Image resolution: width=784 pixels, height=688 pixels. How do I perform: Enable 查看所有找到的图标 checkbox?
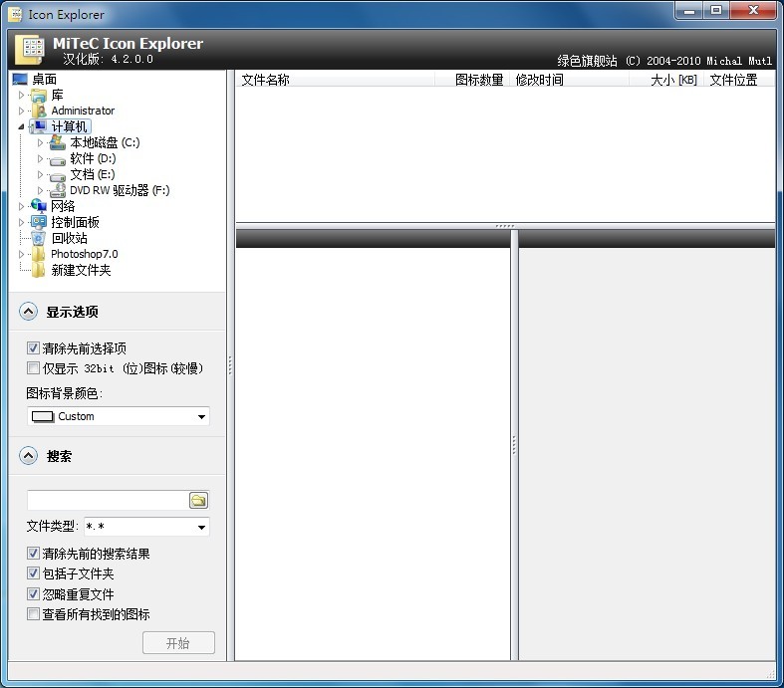34,614
